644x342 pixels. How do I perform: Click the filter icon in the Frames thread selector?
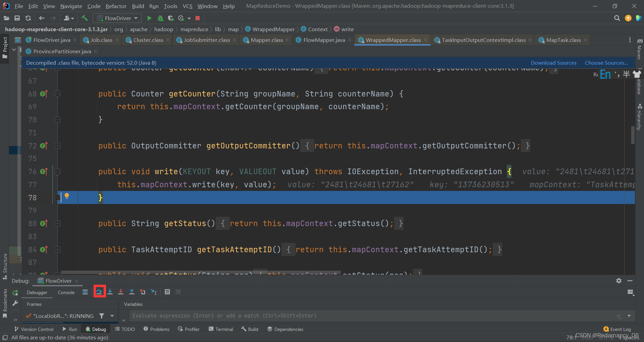point(102,316)
